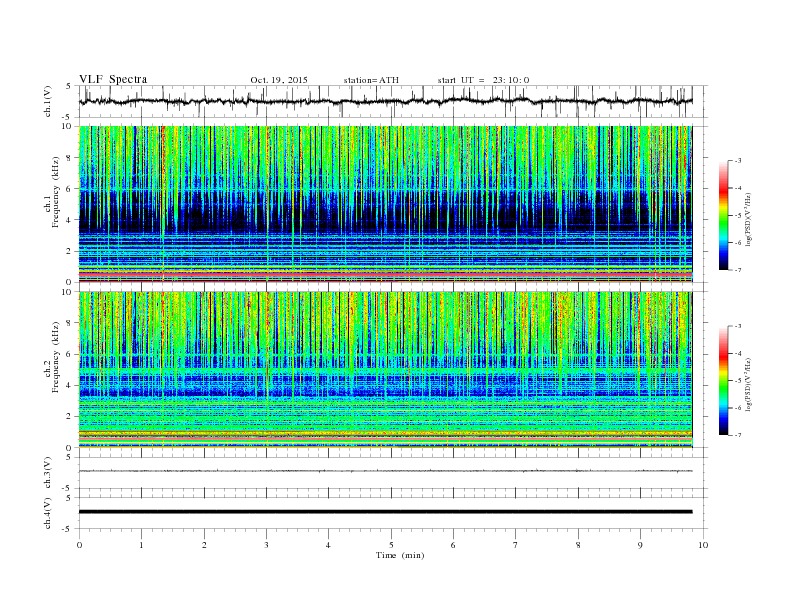This screenshot has width=792, height=612.
Task: Click time axis tick label "9"
Action: 640,545
